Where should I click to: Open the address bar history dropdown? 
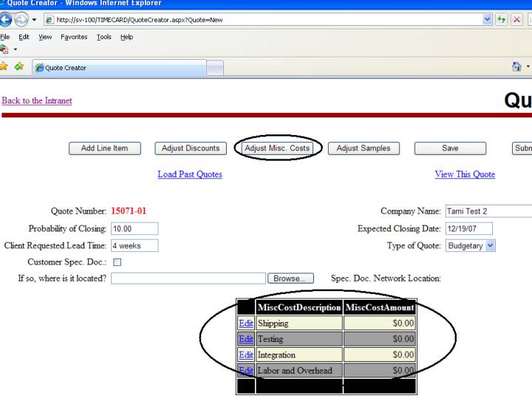pyautogui.click(x=488, y=19)
